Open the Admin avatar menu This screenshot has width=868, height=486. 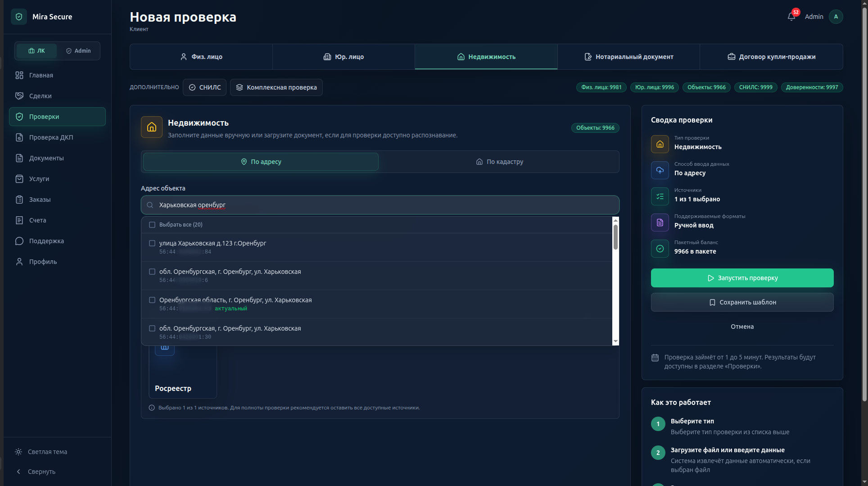point(836,17)
